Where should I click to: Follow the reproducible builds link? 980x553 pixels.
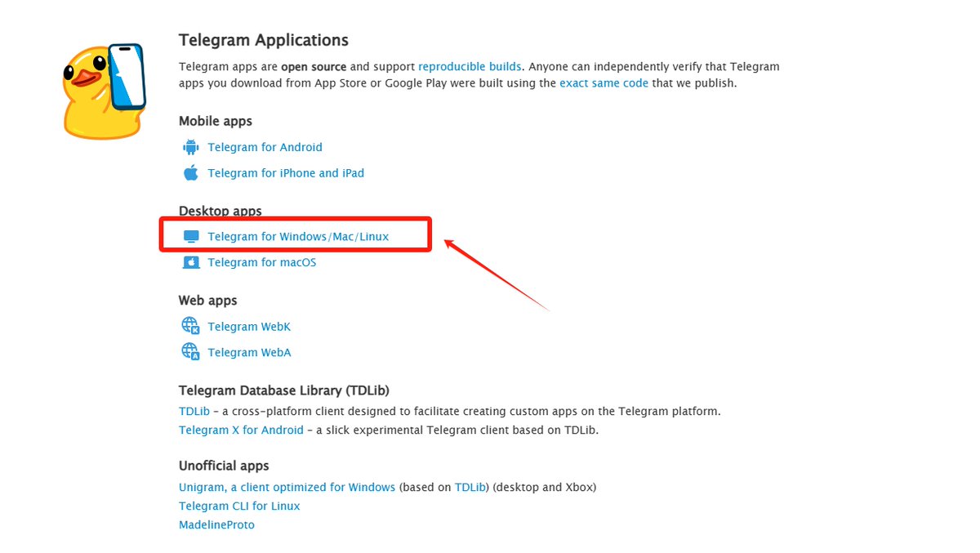point(470,66)
